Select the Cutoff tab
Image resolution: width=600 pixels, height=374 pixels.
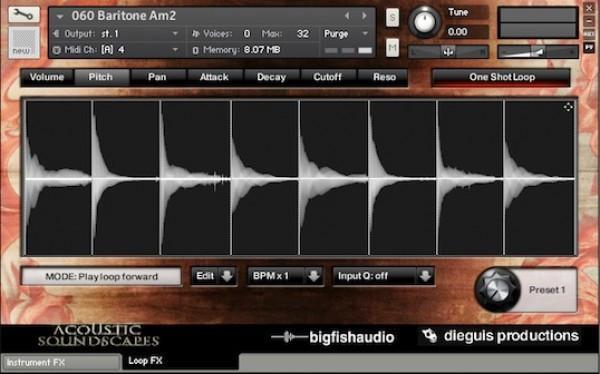click(328, 77)
